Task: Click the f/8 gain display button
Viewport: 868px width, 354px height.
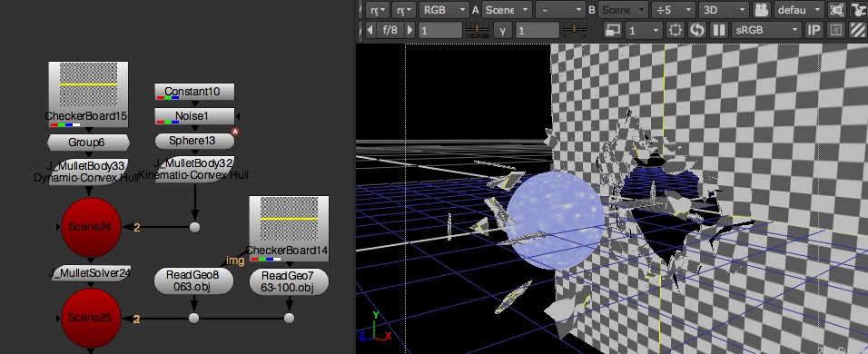Action: point(390,30)
